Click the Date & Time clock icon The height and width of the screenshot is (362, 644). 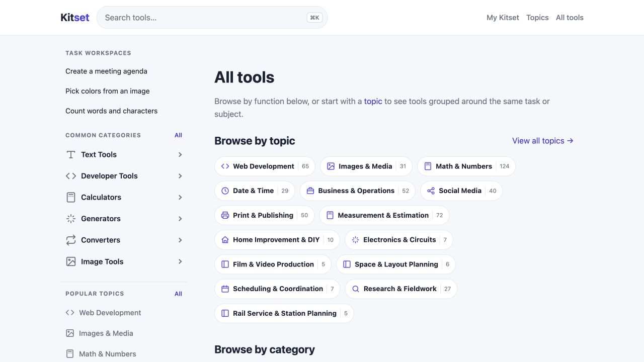[225, 191]
